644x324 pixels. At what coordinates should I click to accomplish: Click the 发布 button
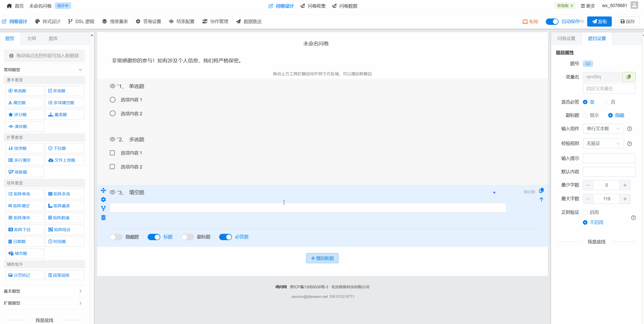pyautogui.click(x=599, y=22)
